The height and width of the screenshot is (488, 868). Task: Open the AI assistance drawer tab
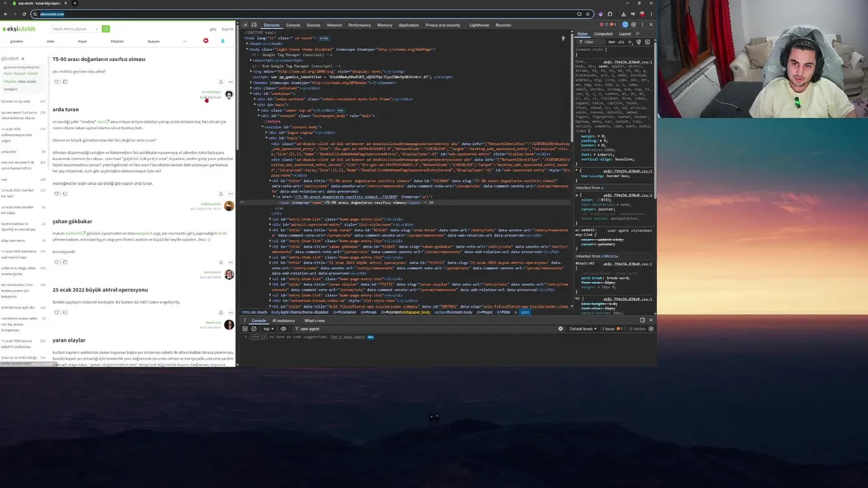(283, 321)
